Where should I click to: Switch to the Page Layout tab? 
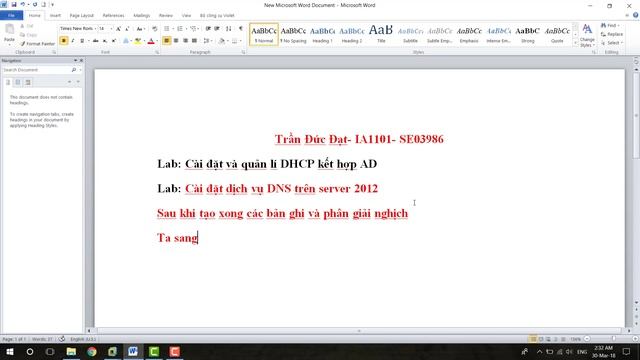coord(82,16)
